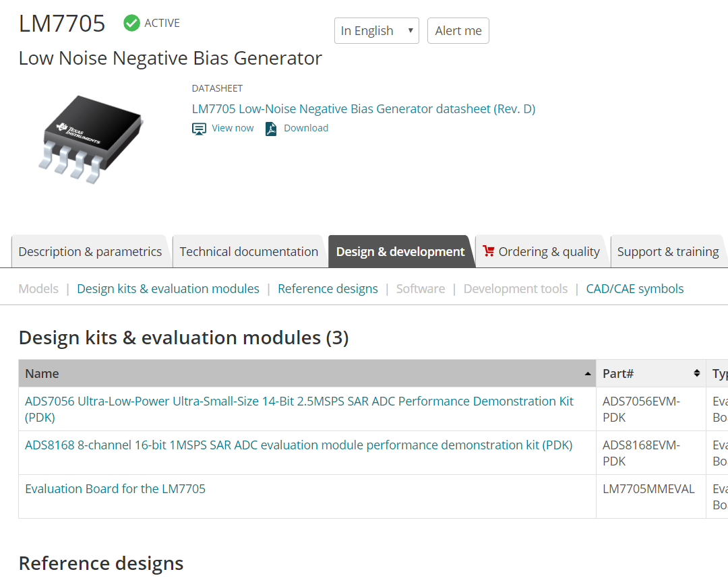Sort table by Name column arrow
728x578 pixels.
588,374
